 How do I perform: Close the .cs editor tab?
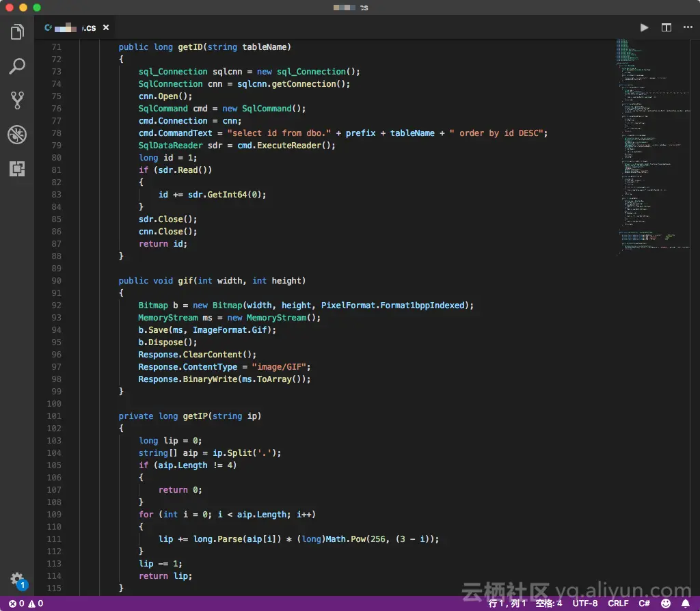click(106, 28)
